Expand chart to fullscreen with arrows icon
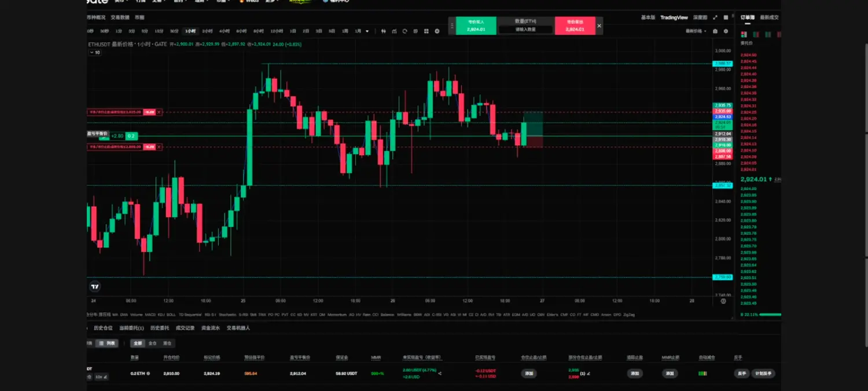Image resolution: width=868 pixels, height=391 pixels. click(x=715, y=17)
